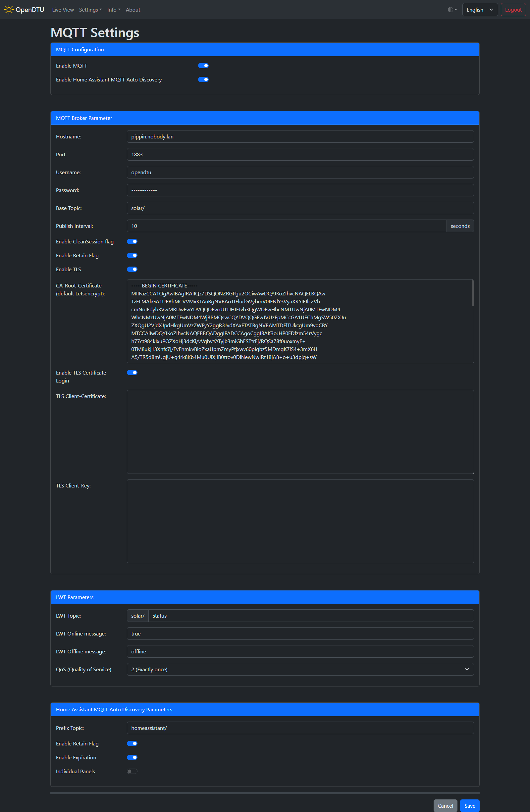The width and height of the screenshot is (530, 812).
Task: Click the Cancel button
Action: [x=445, y=805]
